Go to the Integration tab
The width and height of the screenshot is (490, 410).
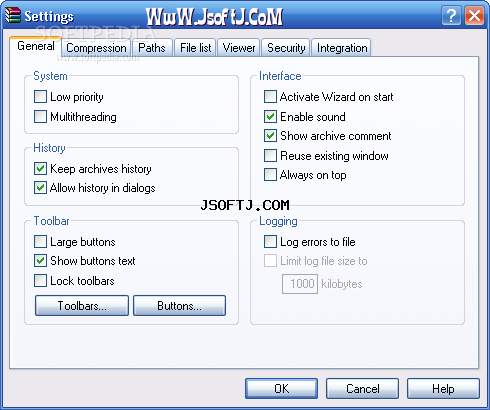(x=342, y=48)
